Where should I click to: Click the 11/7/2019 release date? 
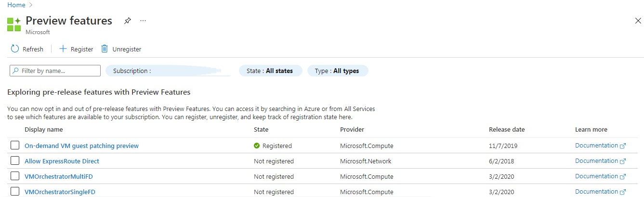coord(502,146)
